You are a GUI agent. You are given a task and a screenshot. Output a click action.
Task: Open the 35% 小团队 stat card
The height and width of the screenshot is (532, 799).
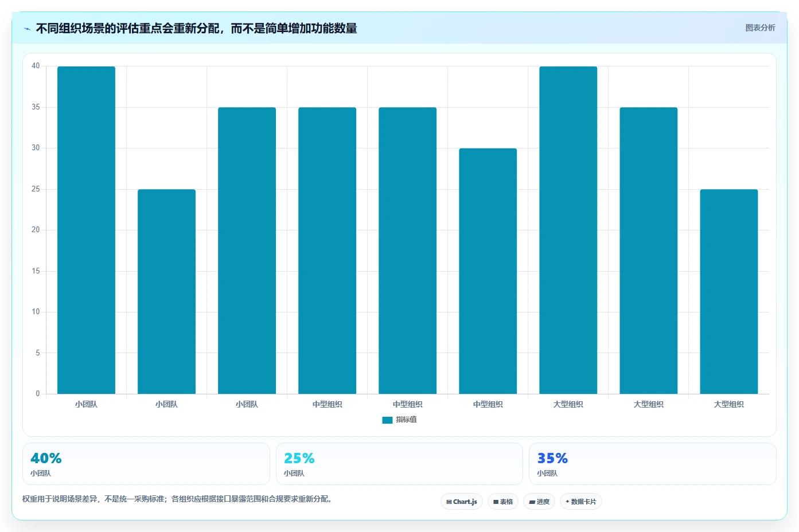653,464
